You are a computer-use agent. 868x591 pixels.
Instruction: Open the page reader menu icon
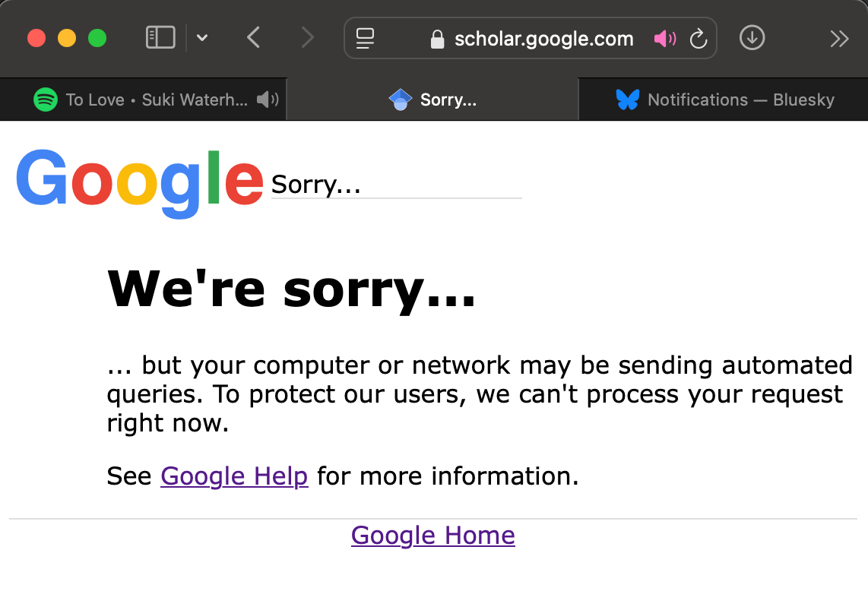(x=366, y=38)
